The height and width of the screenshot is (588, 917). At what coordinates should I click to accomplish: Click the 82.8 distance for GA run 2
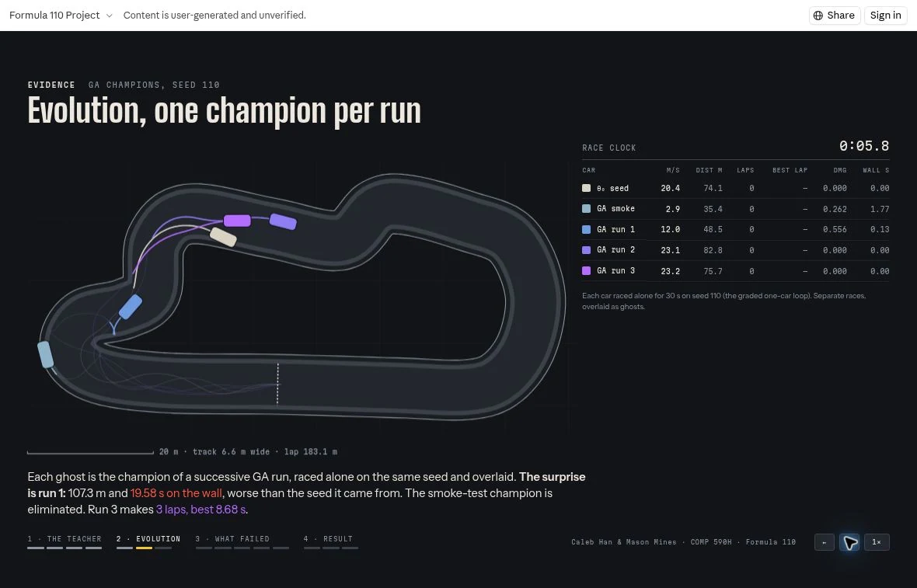coord(713,250)
